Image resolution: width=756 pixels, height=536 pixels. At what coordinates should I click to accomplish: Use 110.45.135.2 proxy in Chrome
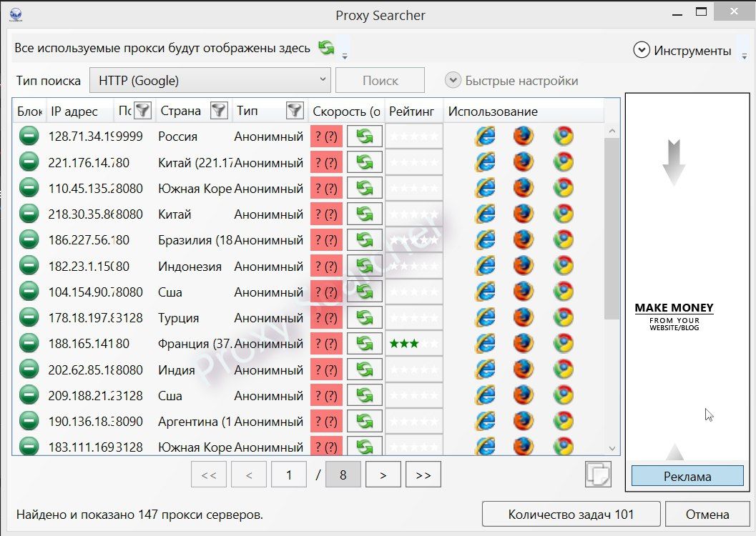coord(563,188)
